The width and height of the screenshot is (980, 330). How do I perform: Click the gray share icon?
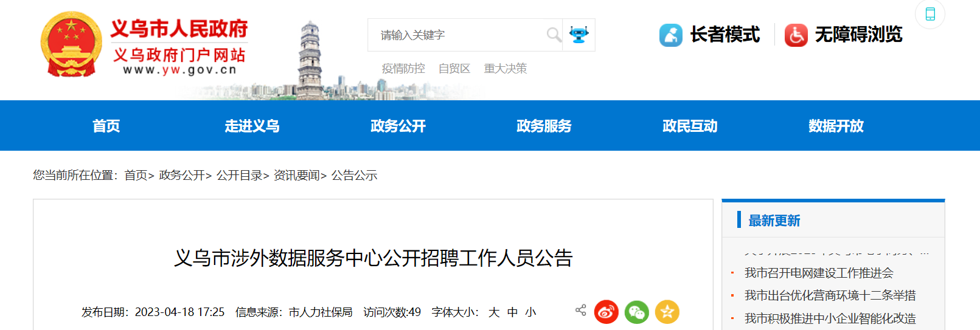[x=580, y=310]
